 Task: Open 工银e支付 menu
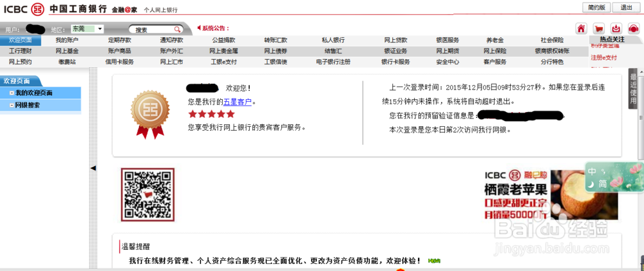[x=224, y=62]
